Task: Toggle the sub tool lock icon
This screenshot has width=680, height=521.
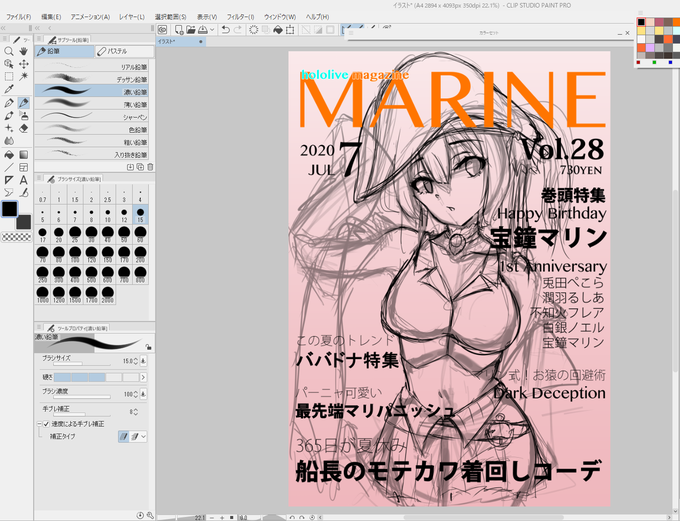Action: 148,347
